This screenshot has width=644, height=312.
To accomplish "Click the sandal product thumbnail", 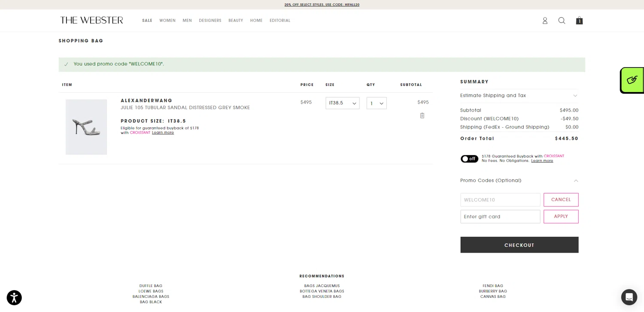I will pos(86,127).
